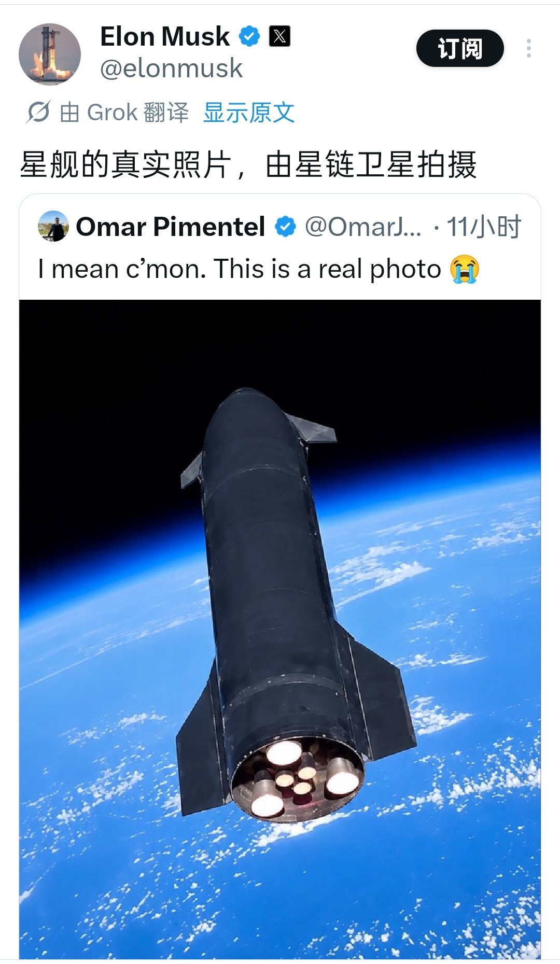The width and height of the screenshot is (560, 964).
Task: Open the @elonmusk handle
Action: tap(171, 68)
